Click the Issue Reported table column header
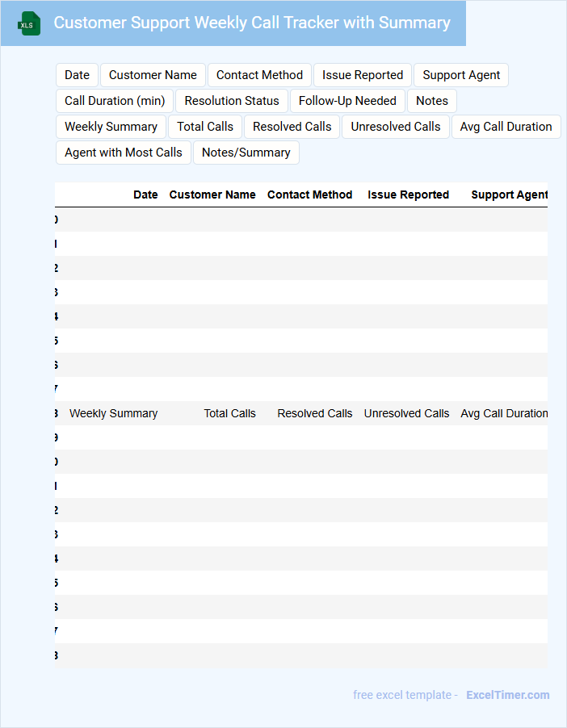Viewport: 567px width, 728px height. (x=408, y=195)
